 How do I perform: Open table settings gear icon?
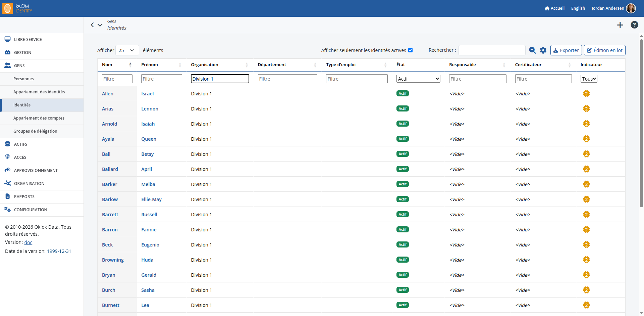[543, 50]
